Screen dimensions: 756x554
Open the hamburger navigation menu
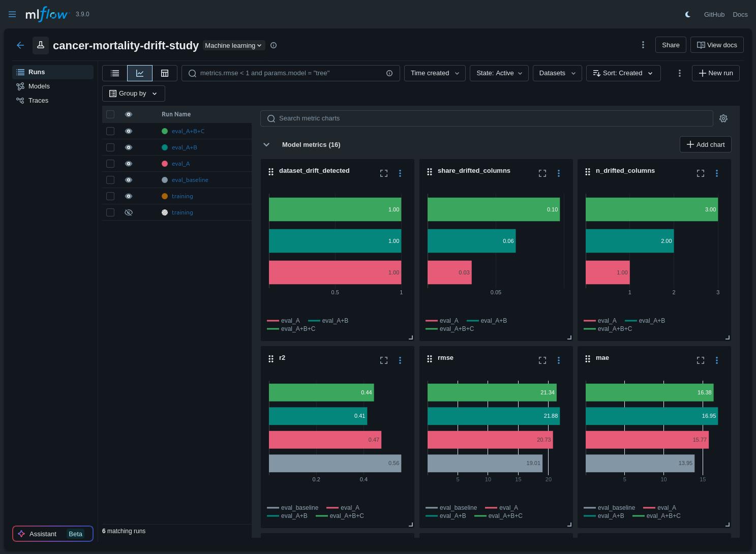(12, 14)
